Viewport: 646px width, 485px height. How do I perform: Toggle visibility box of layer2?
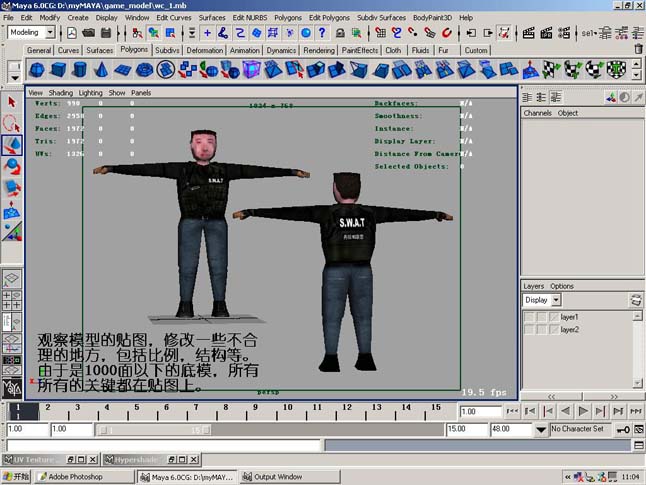529,330
